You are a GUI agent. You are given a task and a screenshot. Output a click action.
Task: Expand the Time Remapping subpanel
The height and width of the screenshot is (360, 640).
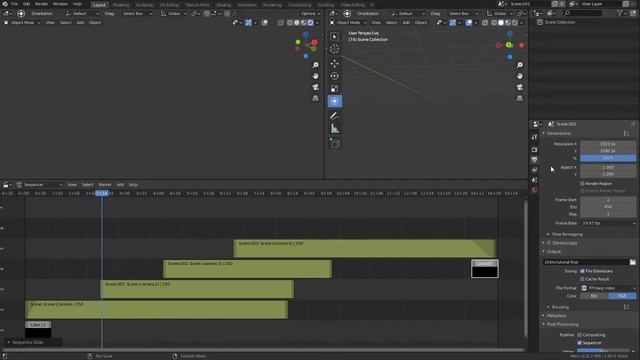[x=567, y=234]
